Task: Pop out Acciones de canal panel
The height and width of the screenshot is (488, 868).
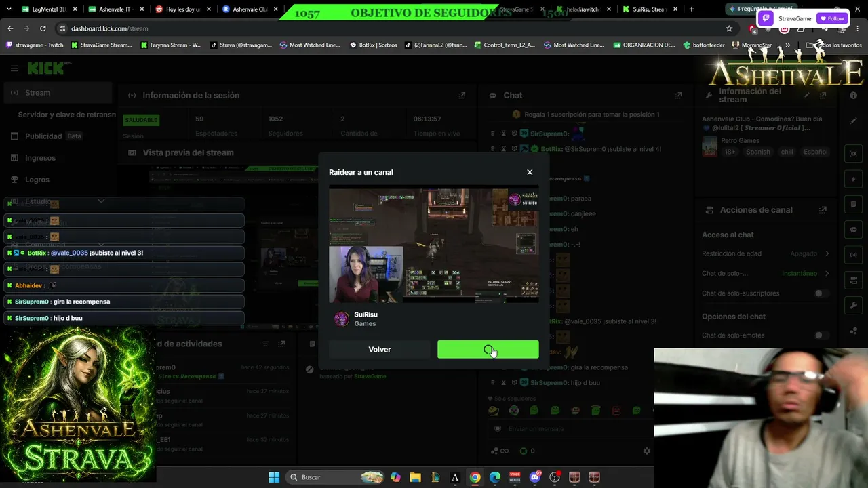Action: tap(823, 210)
